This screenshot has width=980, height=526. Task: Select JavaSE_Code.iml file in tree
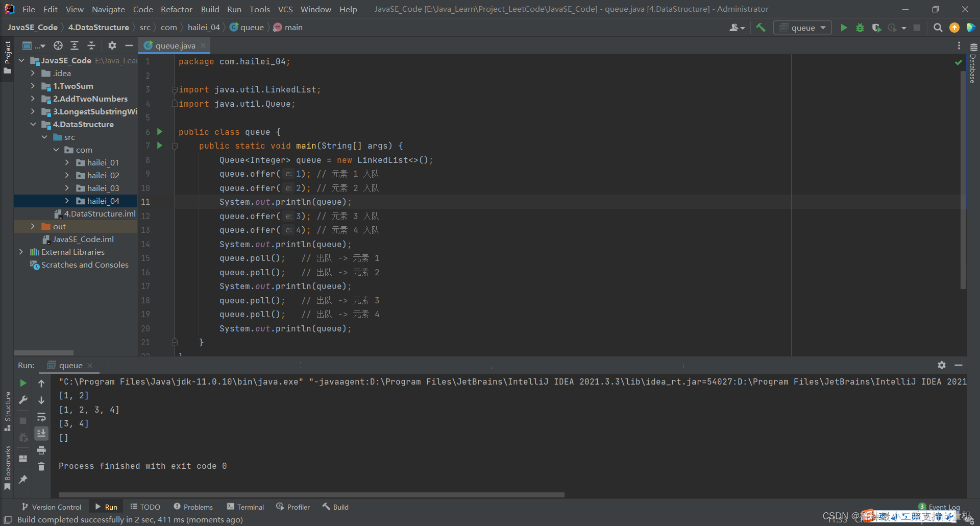(x=83, y=239)
